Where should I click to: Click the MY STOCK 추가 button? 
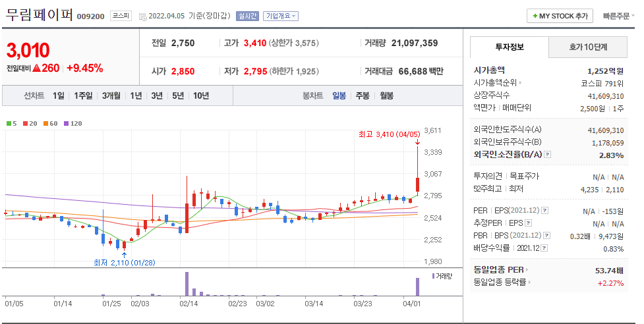tap(560, 16)
